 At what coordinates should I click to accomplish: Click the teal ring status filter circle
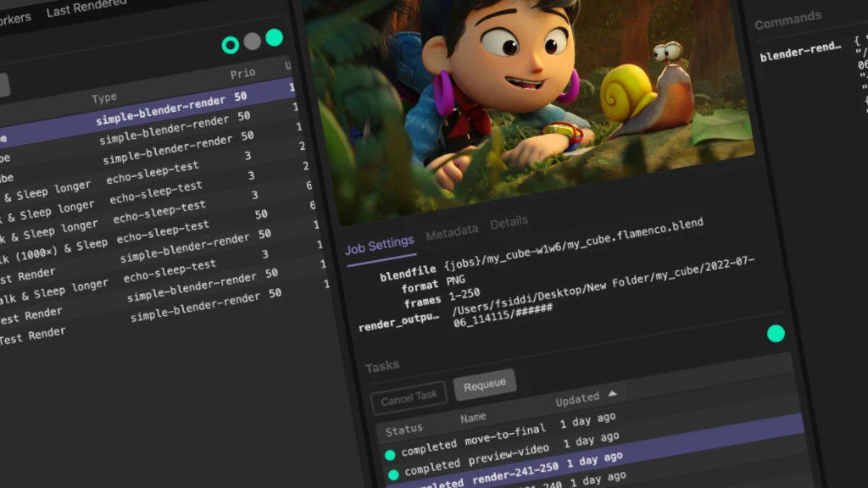(x=230, y=45)
